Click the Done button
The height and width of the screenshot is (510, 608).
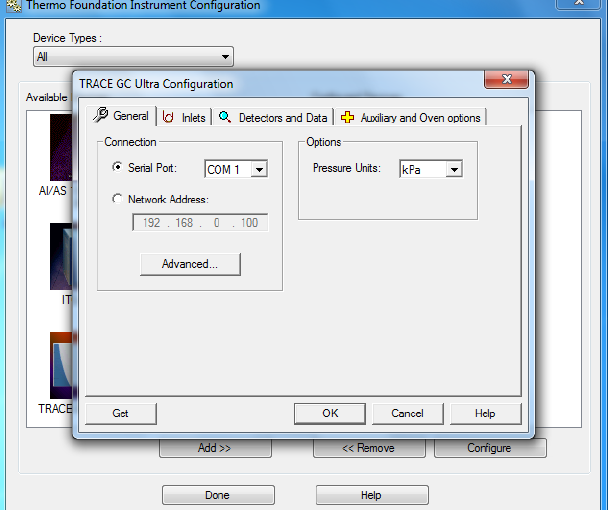(x=218, y=495)
